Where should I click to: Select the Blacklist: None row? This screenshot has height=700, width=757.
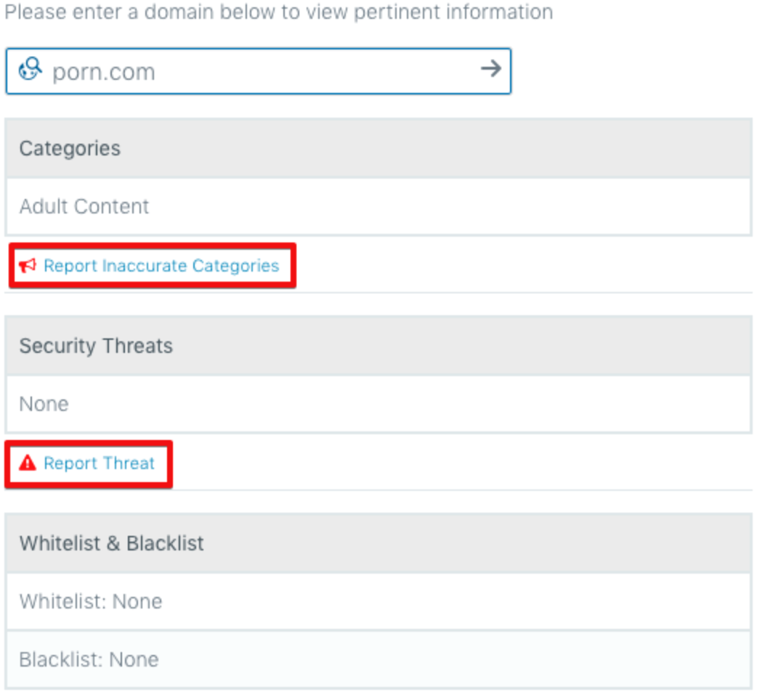[x=378, y=659]
